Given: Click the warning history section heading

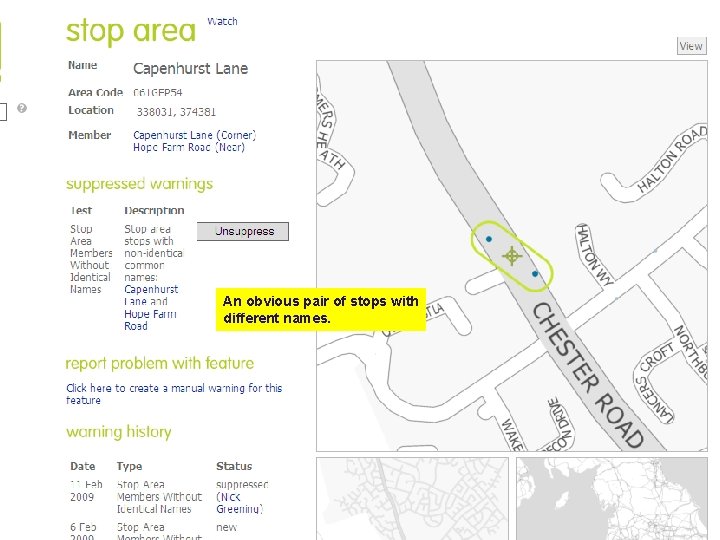Looking at the screenshot, I should (x=118, y=432).
